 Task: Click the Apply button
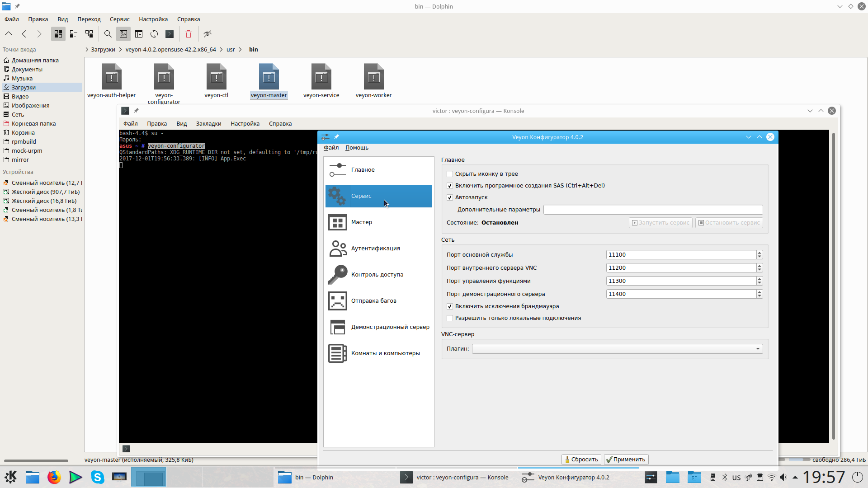click(626, 460)
